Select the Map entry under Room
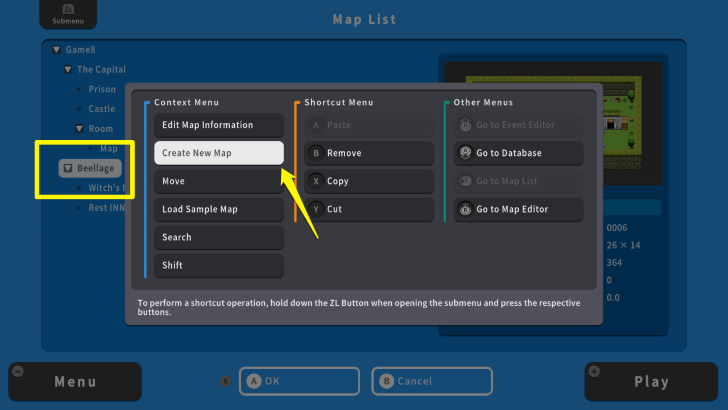Screen dimensions: 728x410 tap(109, 149)
